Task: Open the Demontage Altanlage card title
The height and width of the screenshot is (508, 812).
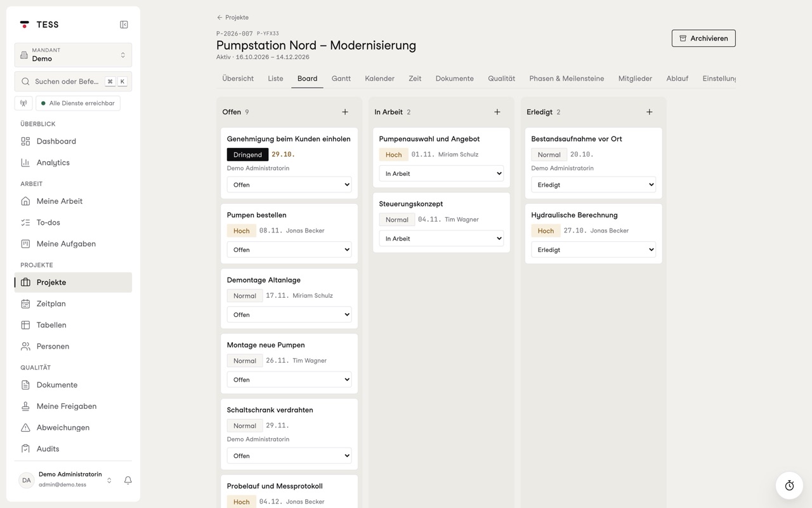Action: click(264, 280)
